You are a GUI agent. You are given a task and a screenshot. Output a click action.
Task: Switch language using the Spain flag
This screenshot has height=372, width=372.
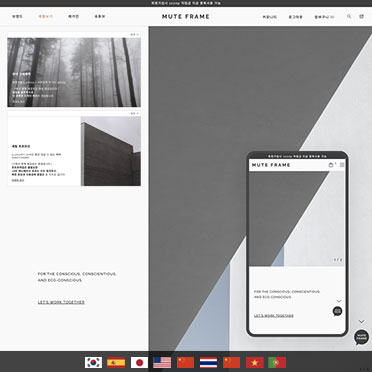[116, 362]
